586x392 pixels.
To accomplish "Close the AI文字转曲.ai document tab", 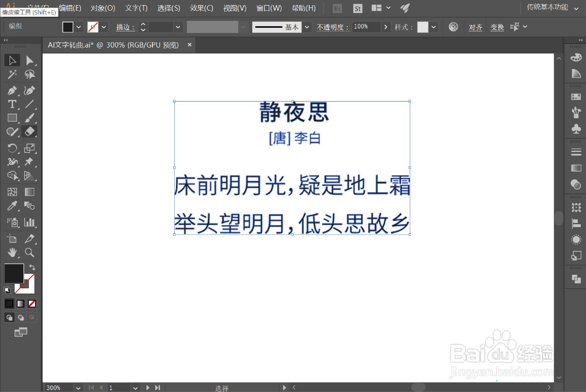I will (x=189, y=45).
